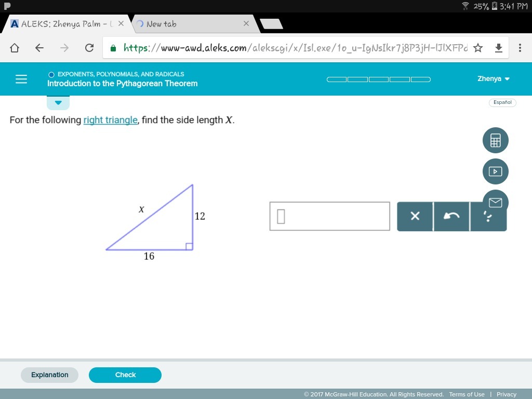This screenshot has width=532, height=399.
Task: Open a new browser tab
Action: coord(271,24)
